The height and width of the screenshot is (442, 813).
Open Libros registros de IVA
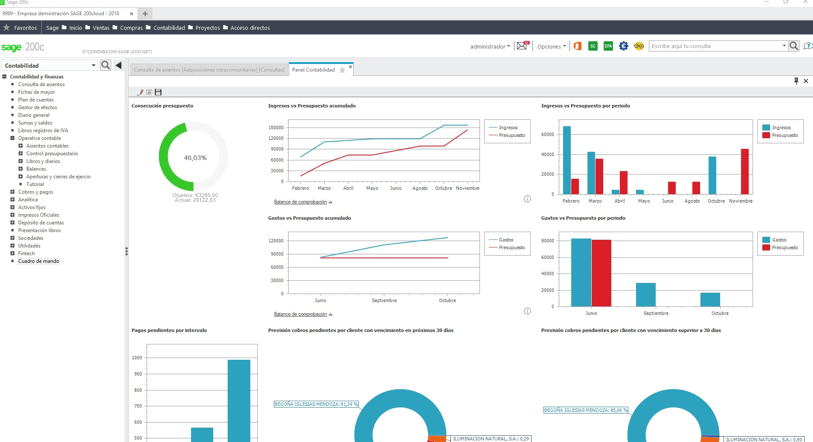[43, 130]
